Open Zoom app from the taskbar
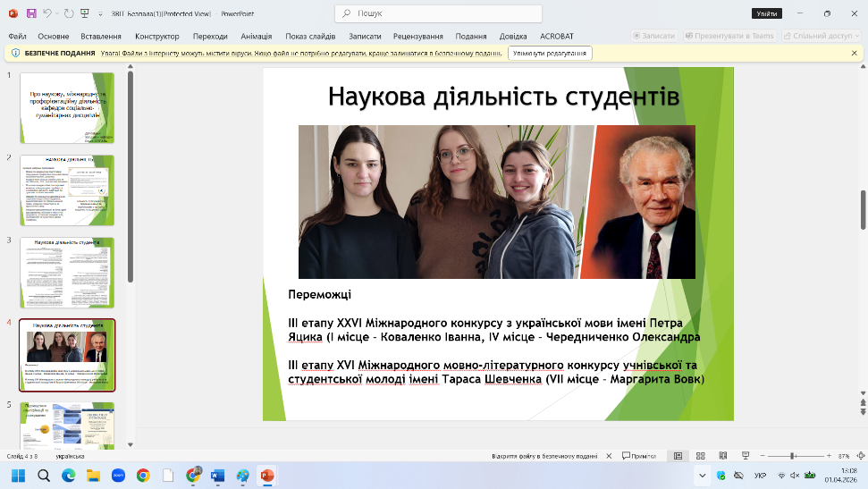Viewport: 868px width, 489px height. [118, 476]
